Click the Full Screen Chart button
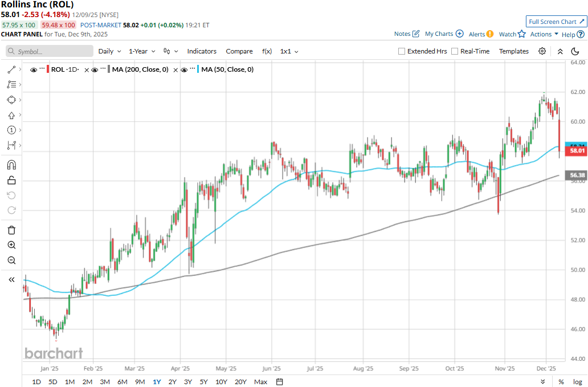Image resolution: width=588 pixels, height=387 pixels. 556,22
